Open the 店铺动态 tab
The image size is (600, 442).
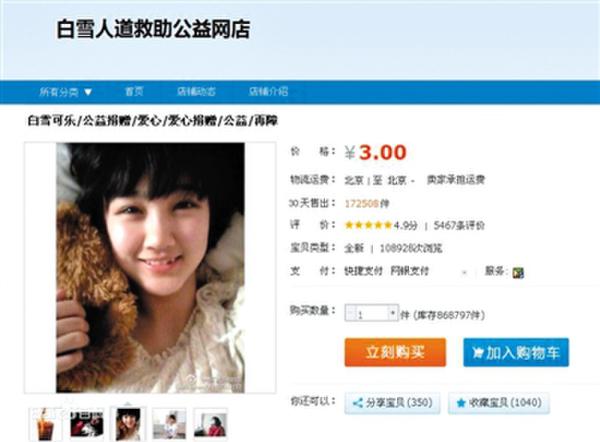[196, 92]
